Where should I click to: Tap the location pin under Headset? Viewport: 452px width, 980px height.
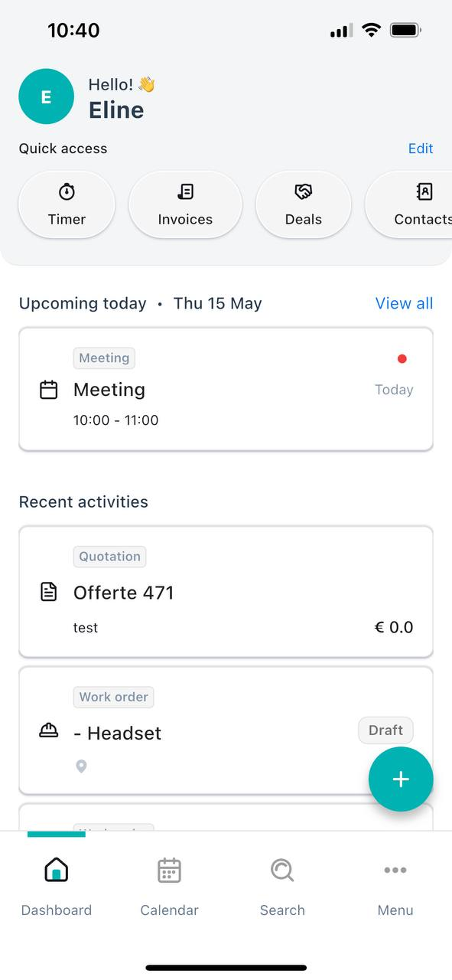coord(81,766)
